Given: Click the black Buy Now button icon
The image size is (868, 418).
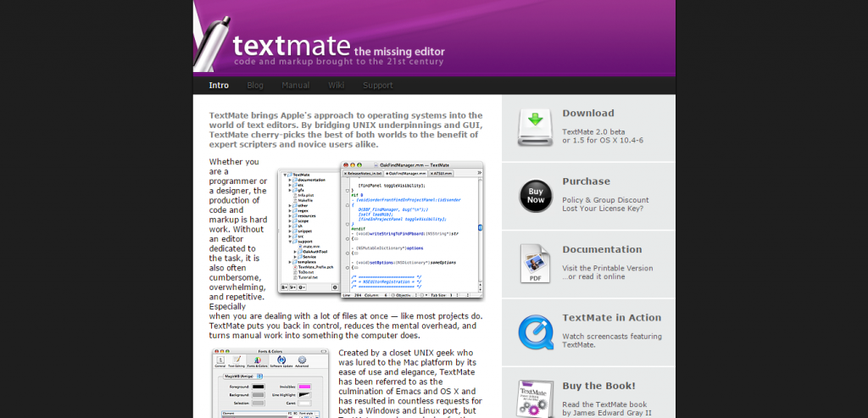Looking at the screenshot, I should (536, 196).
